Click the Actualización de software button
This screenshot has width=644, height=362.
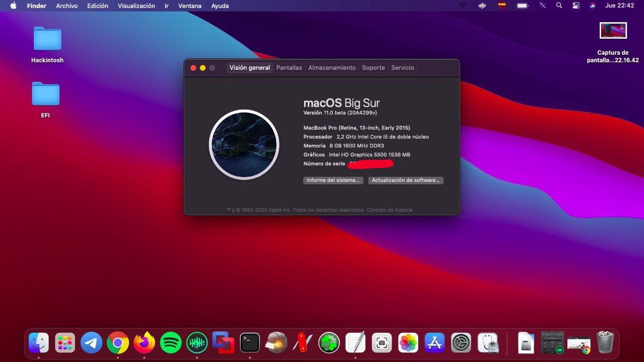point(406,180)
